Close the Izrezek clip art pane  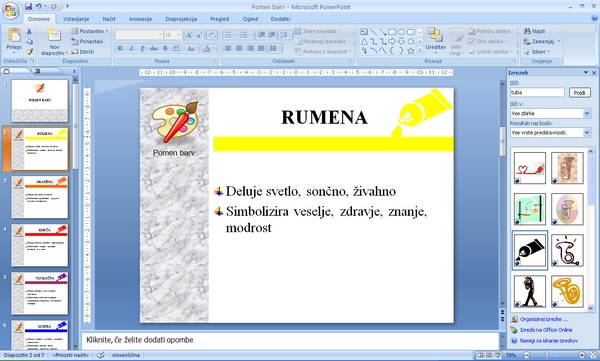[594, 72]
